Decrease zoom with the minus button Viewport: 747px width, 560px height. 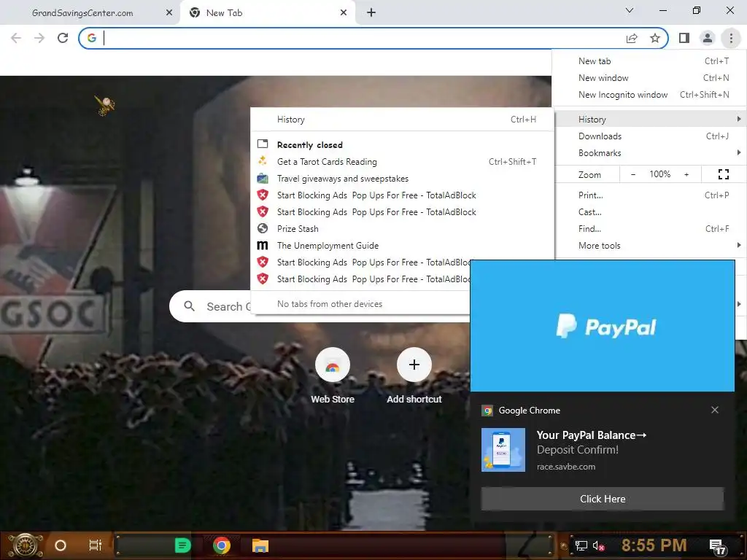point(633,174)
